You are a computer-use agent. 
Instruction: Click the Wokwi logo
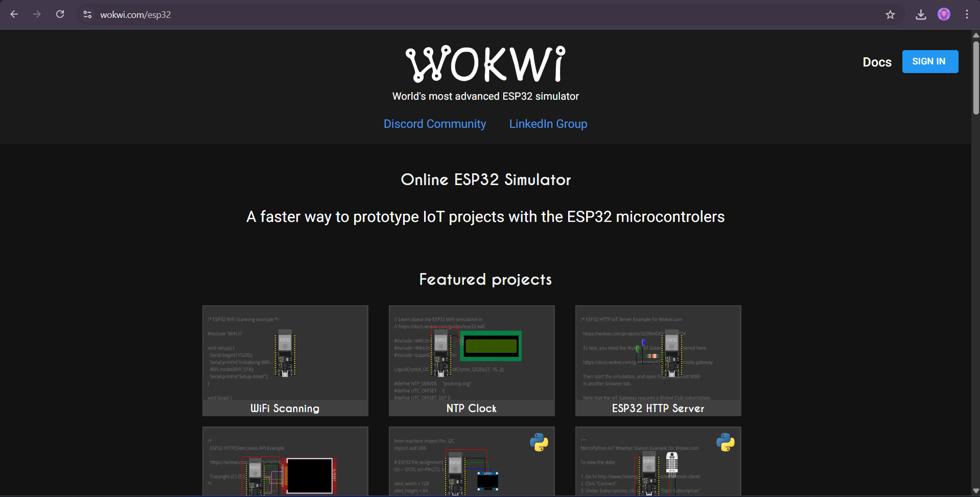coord(485,64)
